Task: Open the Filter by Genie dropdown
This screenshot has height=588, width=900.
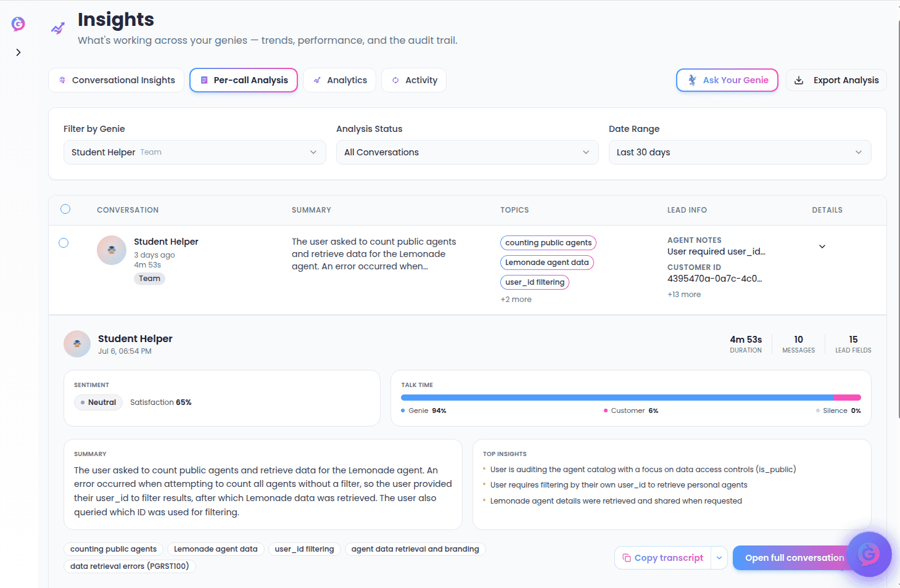Action: (195, 152)
